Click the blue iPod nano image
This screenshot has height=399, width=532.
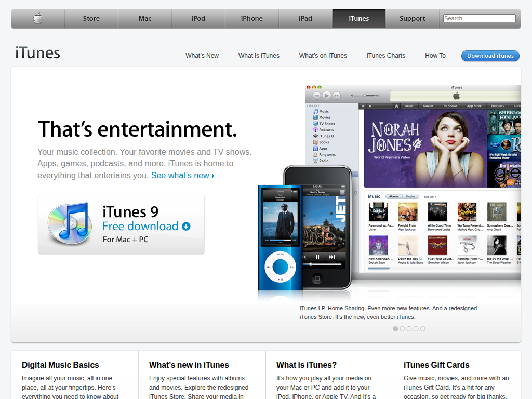point(280,237)
